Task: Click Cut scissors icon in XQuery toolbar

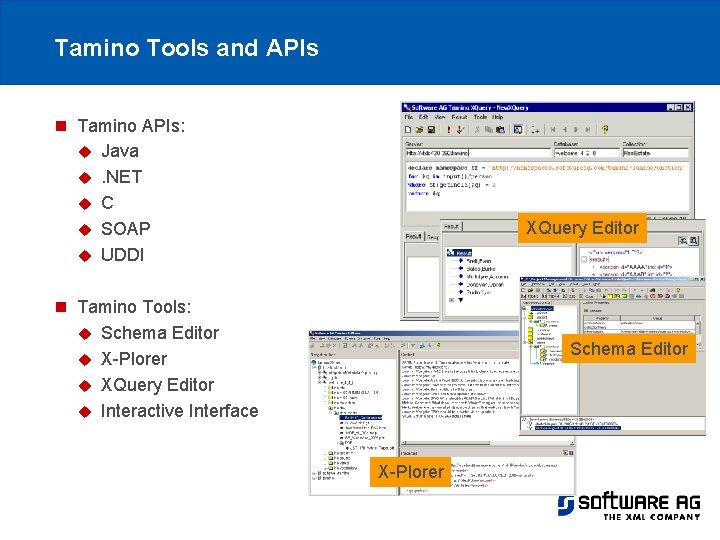Action: click(477, 130)
